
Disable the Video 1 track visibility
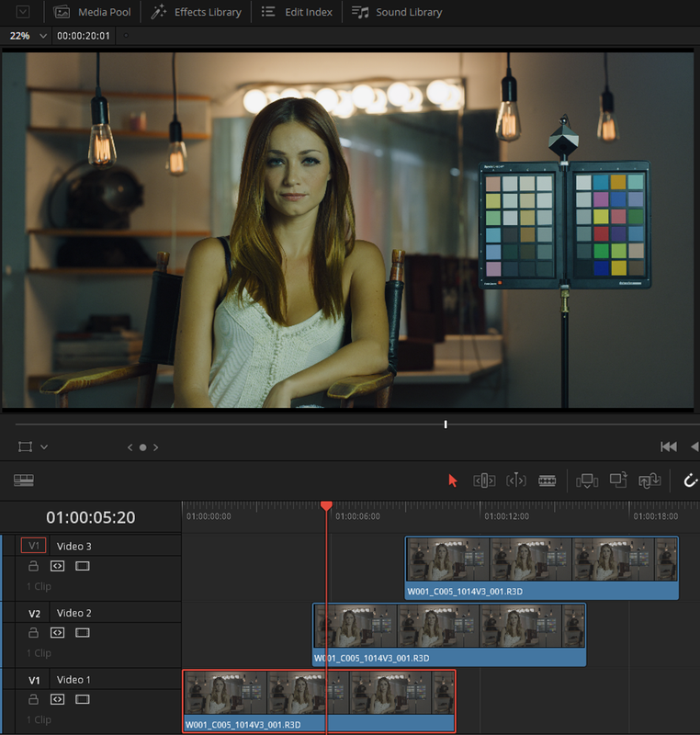83,699
